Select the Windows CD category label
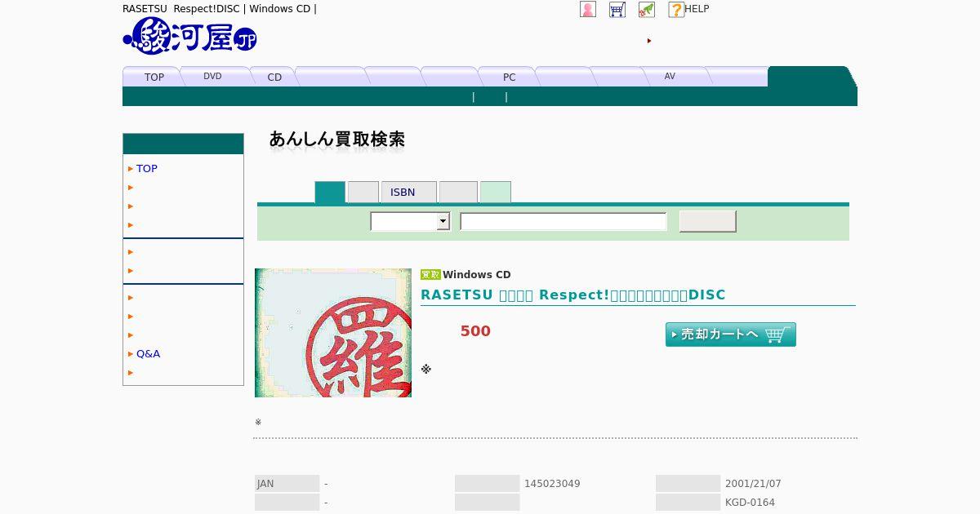 [477, 275]
